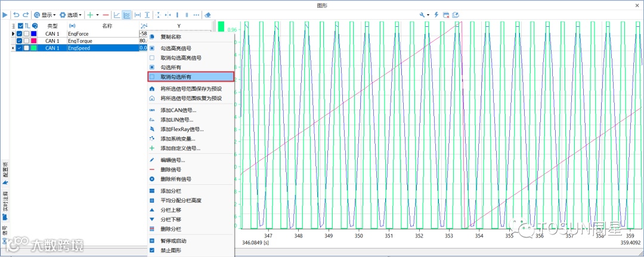
Task: Open the 显示 dropdown
Action: click(45, 15)
